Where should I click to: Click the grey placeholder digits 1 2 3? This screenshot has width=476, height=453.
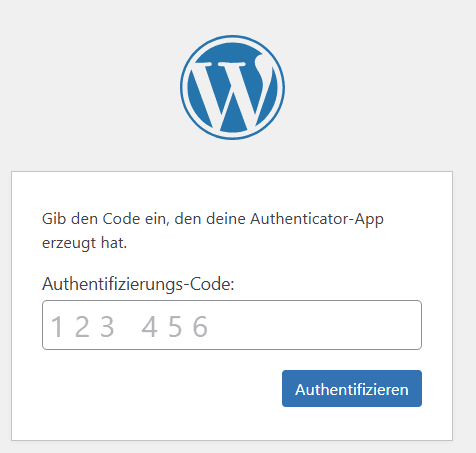point(82,327)
